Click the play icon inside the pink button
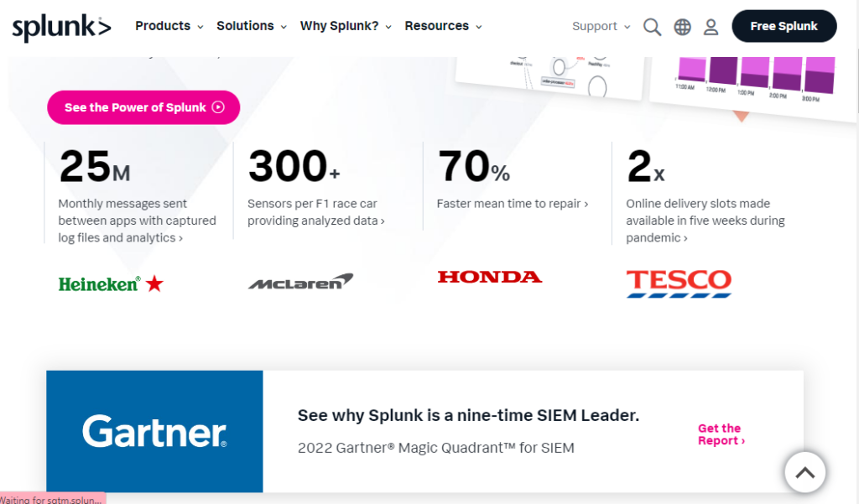The height and width of the screenshot is (504, 859). coord(218,107)
